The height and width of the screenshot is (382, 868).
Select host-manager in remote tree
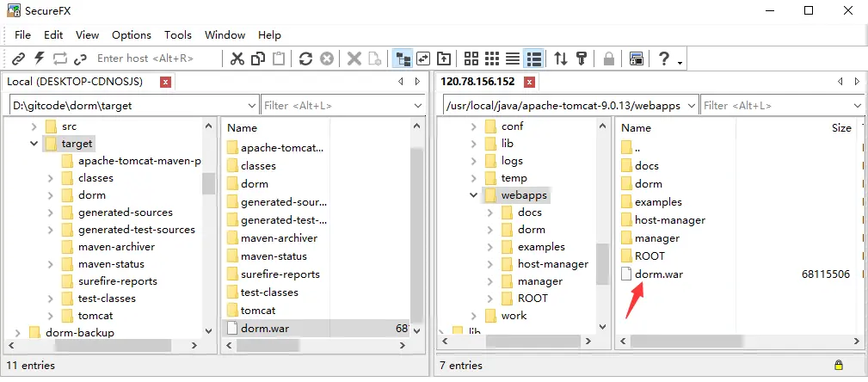(x=553, y=264)
